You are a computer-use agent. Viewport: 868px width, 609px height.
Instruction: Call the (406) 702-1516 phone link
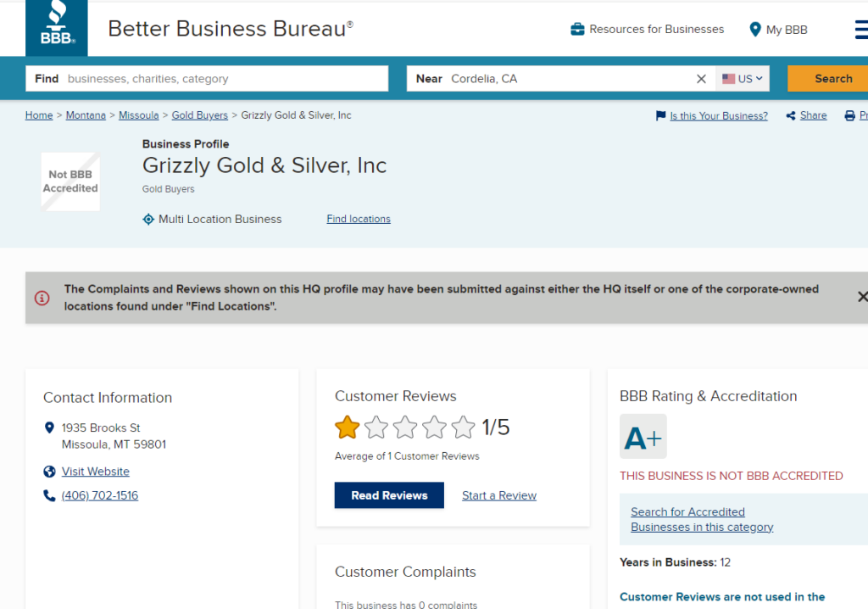[100, 495]
